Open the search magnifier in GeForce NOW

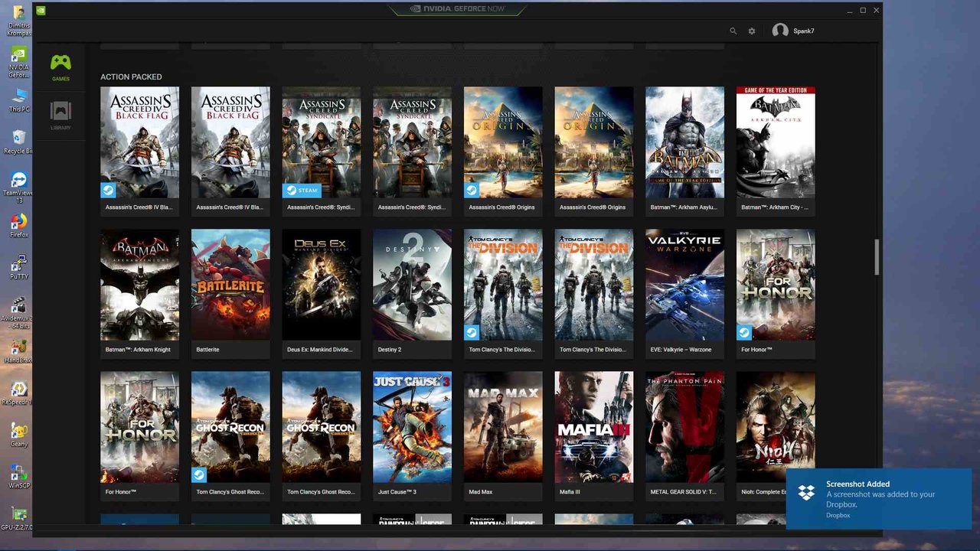[x=733, y=31]
